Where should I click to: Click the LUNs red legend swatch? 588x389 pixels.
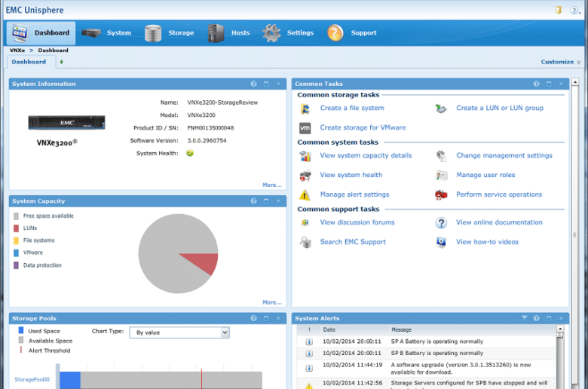(16, 228)
